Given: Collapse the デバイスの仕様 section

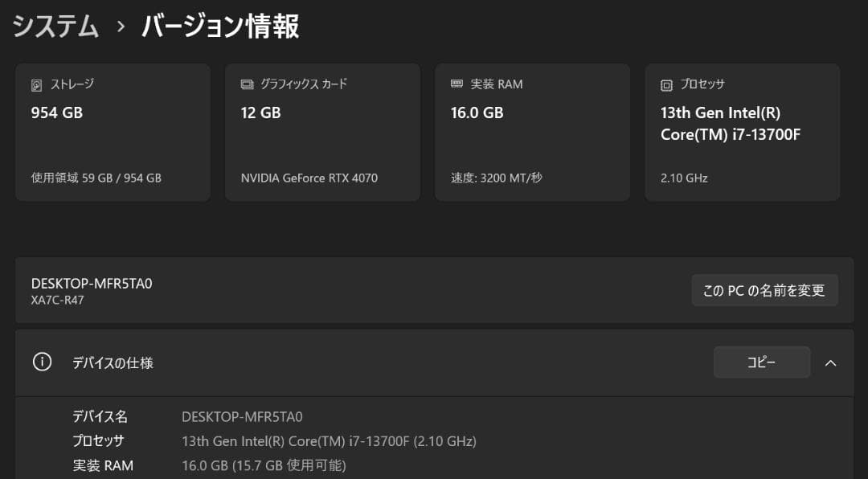Looking at the screenshot, I should 831,362.
